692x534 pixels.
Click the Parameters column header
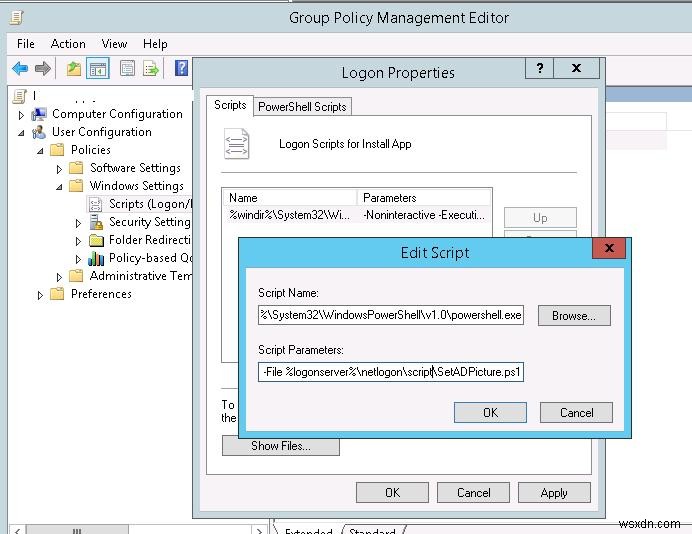[424, 198]
